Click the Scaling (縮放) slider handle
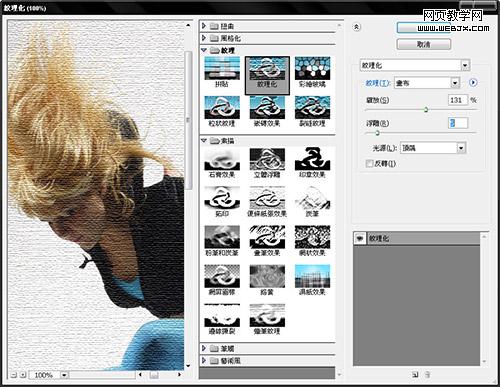The image size is (500, 387). pos(426,109)
